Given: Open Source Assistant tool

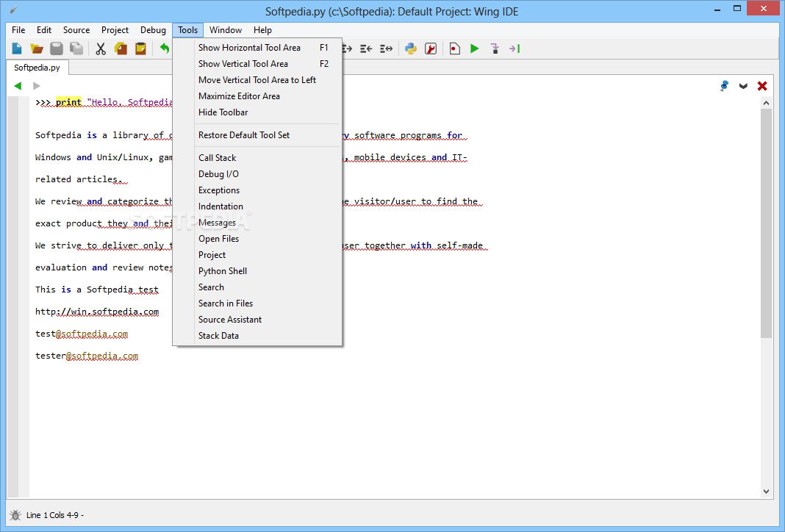Looking at the screenshot, I should point(257,320).
